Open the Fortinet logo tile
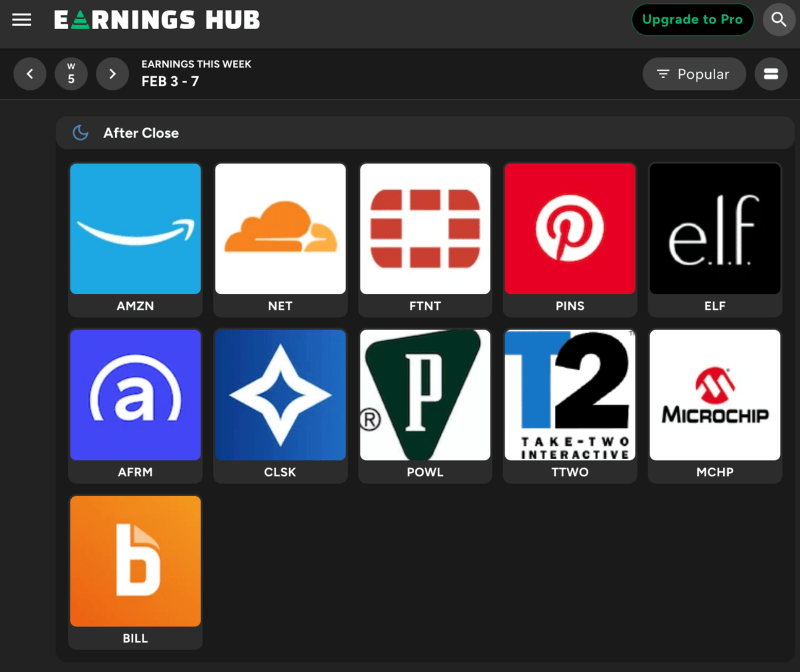800x672 pixels. tap(425, 229)
